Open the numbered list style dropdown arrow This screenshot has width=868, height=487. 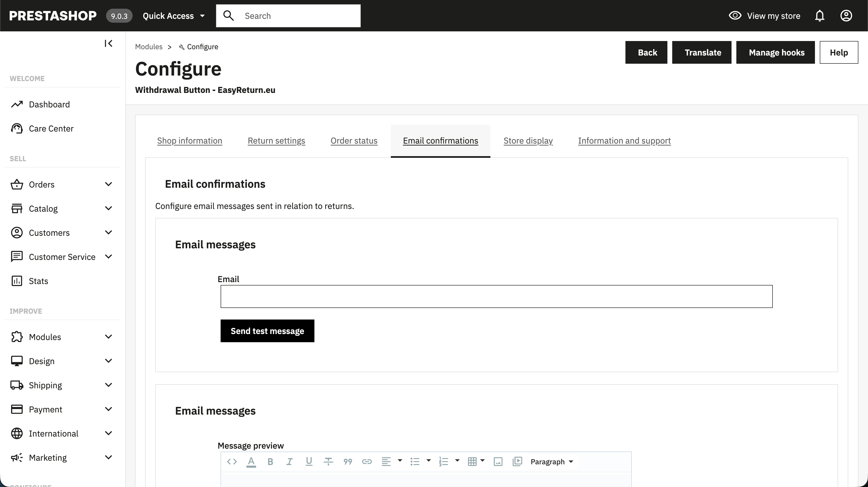457,460
